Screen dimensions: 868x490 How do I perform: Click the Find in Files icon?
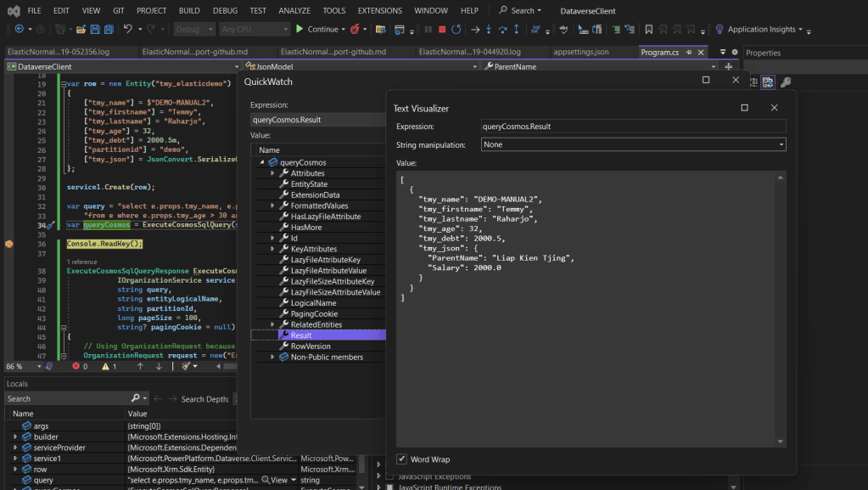pyautogui.click(x=380, y=30)
